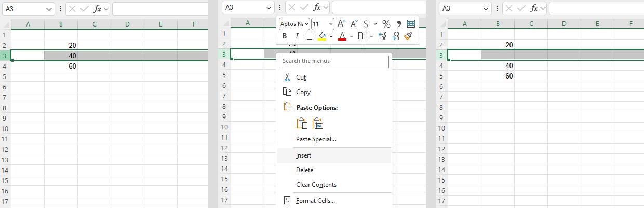Toggle italic in the mini toolbar

point(297,36)
